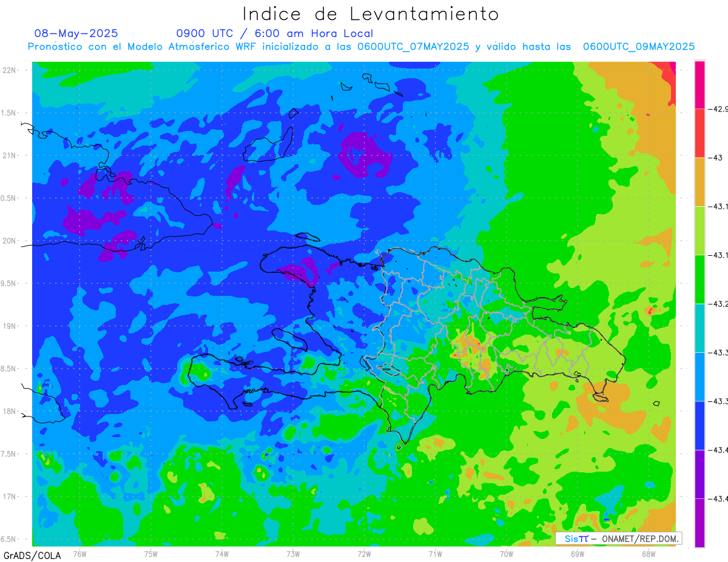Viewport: 728px width, 562px height.
Task: Click the ONAMET/REP.DOM. credit box
Action: [x=619, y=538]
